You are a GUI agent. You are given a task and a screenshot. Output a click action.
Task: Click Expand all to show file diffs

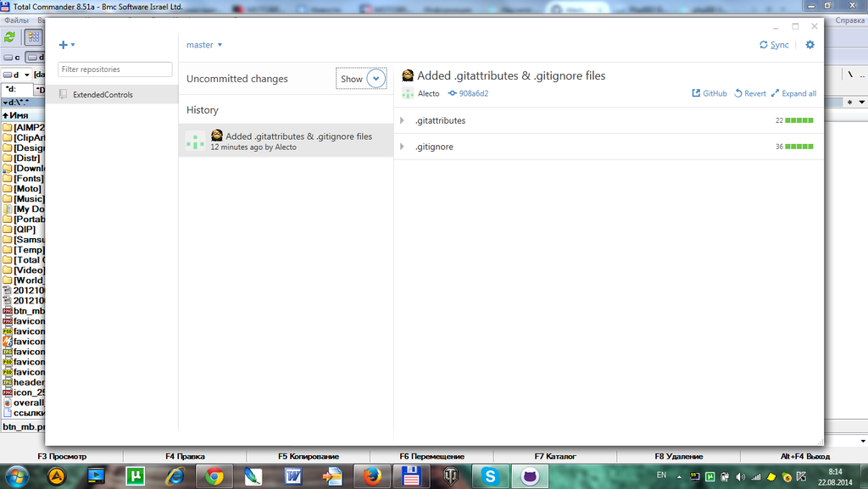pos(793,93)
